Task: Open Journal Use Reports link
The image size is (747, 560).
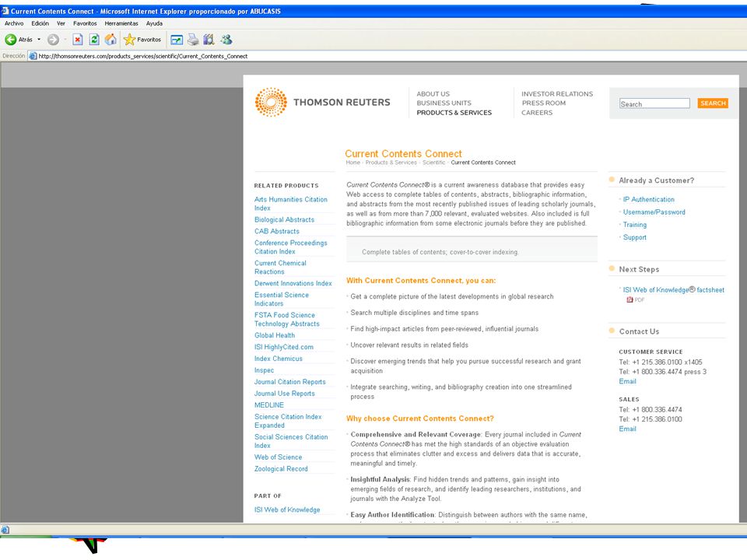Action: 285,394
